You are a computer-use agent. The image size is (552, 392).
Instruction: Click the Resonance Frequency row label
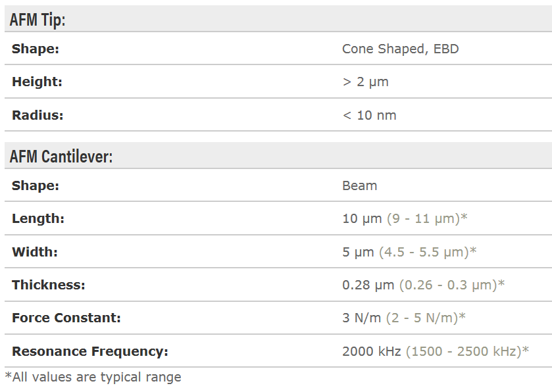point(90,351)
